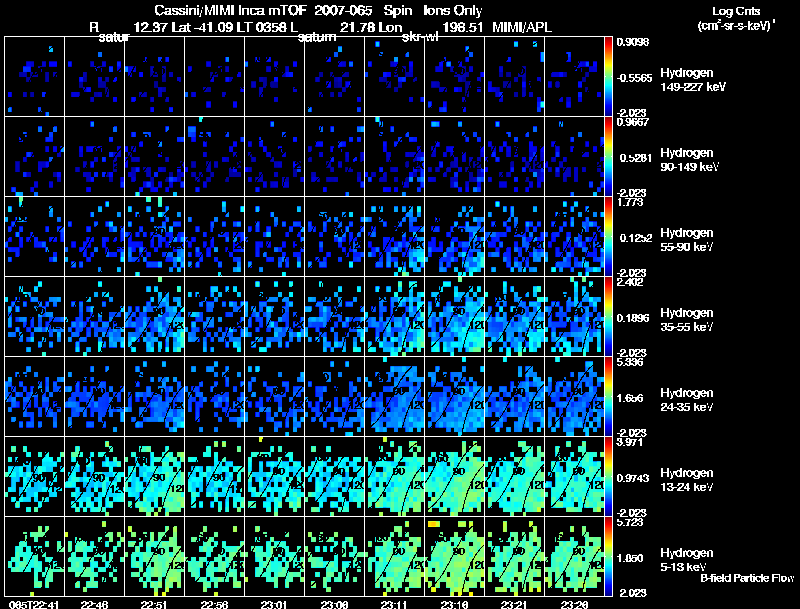800x609 pixels.
Task: Click the Hydrogen 55-90 keV row label
Action: click(687, 240)
